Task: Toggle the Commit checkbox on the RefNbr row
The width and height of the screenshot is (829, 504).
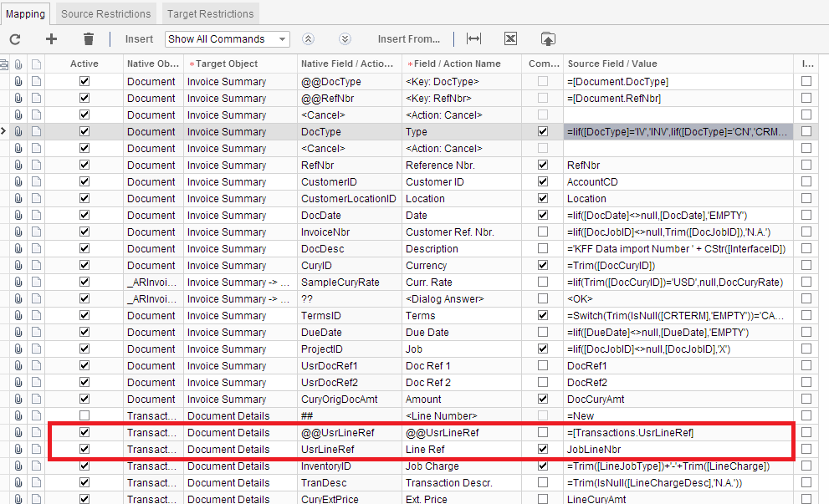Action: (x=543, y=165)
